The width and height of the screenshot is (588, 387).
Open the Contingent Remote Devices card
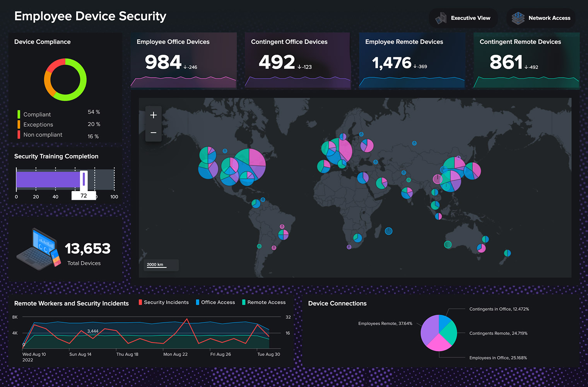(x=526, y=60)
